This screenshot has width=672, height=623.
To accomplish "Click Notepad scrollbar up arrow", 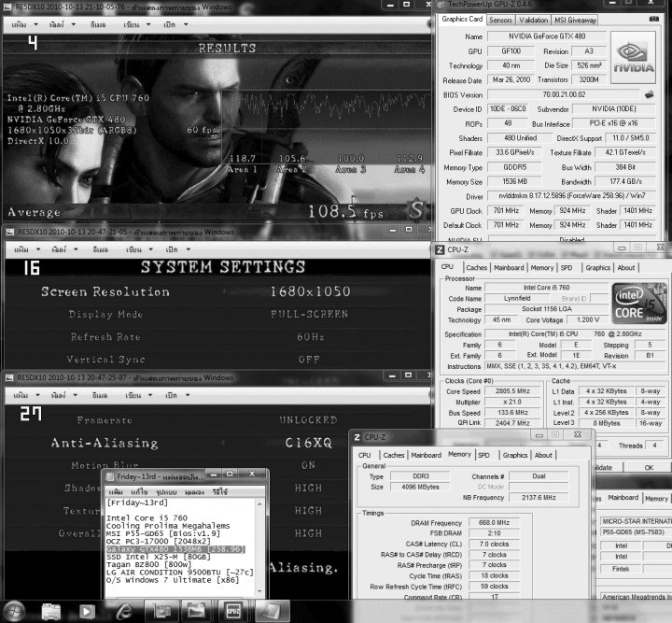I will click(259, 503).
